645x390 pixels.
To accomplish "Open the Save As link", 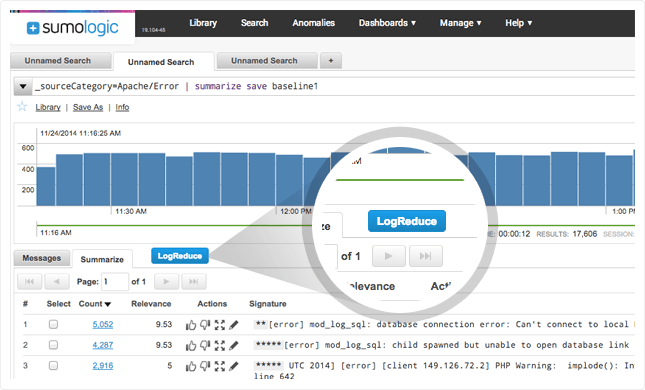I will coord(88,107).
